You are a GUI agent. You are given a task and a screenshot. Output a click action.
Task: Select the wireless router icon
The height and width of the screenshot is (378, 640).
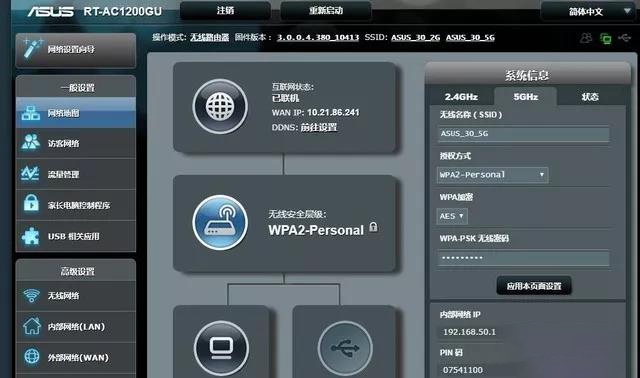pos(220,222)
